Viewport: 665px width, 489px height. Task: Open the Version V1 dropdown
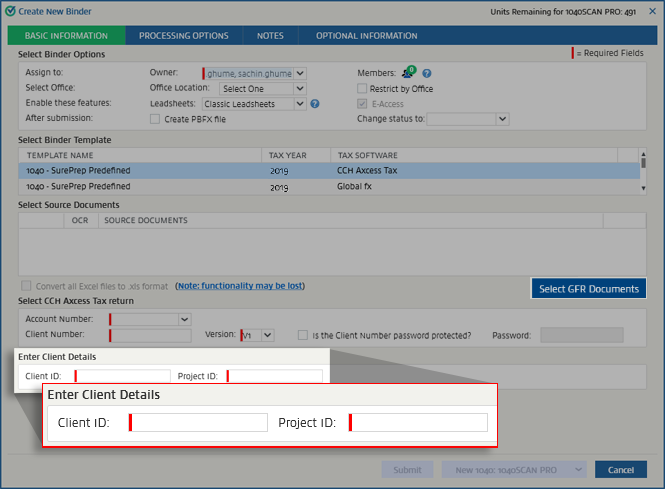[268, 335]
